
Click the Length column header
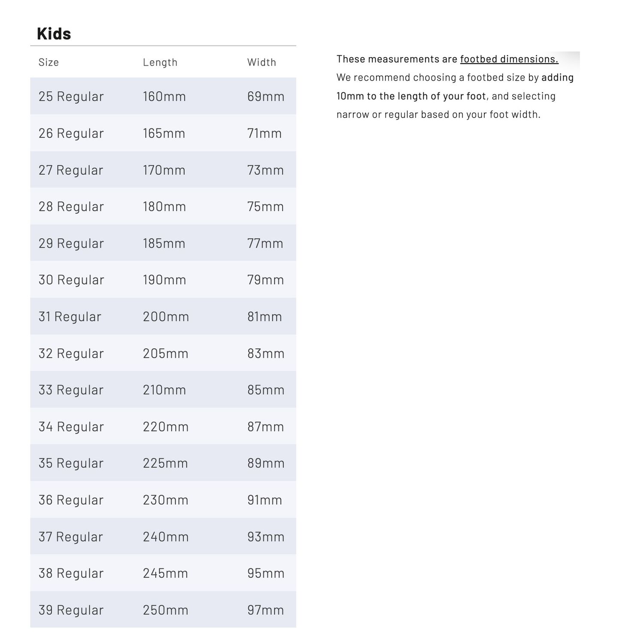160,63
